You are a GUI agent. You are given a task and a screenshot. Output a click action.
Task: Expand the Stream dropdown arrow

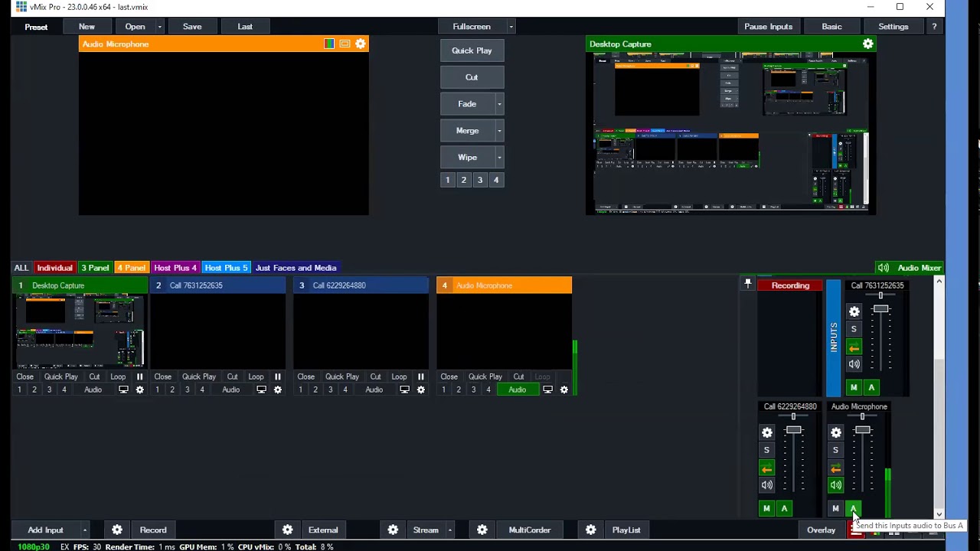coord(450,530)
